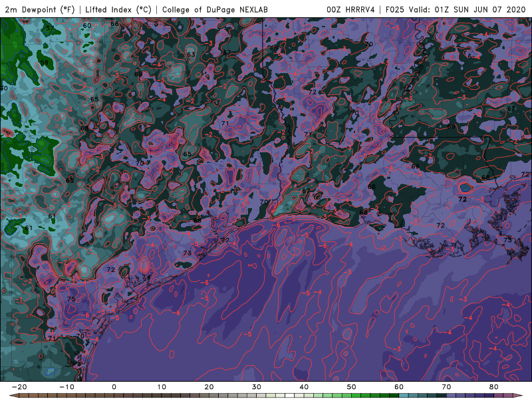Click the 50 label on the color scale

(352, 387)
